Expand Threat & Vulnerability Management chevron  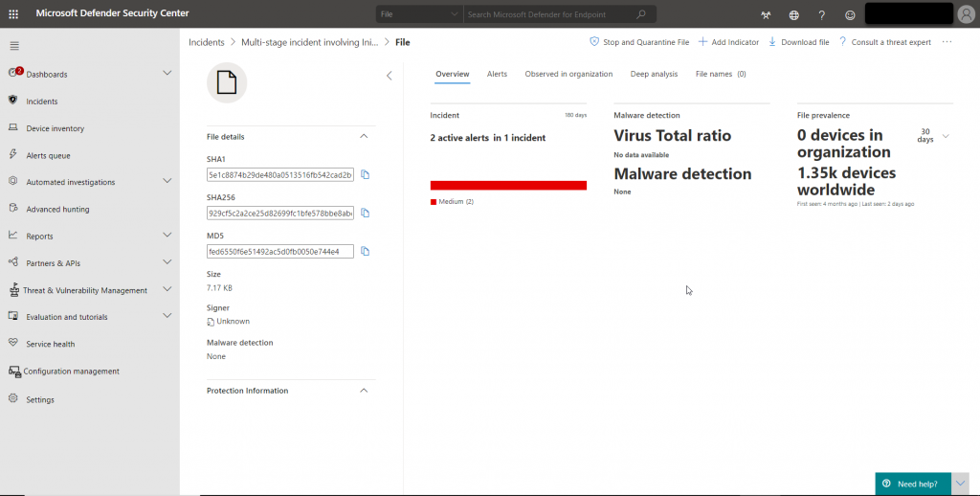click(x=167, y=289)
